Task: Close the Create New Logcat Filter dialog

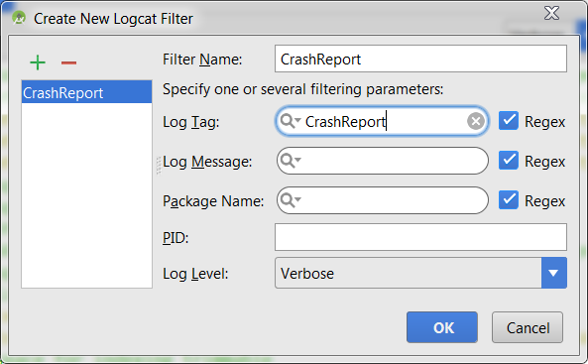Action: [551, 13]
